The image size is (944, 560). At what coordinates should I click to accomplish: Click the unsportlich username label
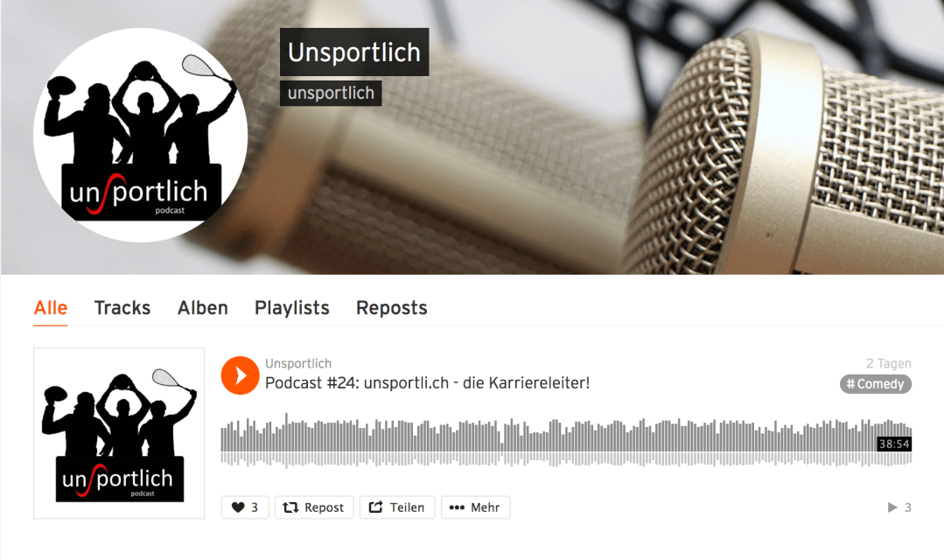(331, 94)
